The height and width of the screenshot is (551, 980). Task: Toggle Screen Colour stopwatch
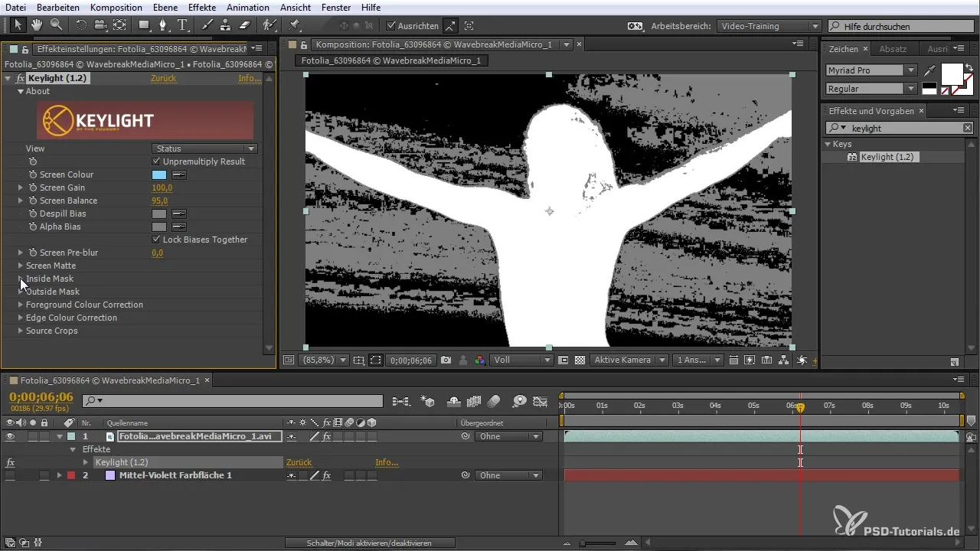point(33,174)
